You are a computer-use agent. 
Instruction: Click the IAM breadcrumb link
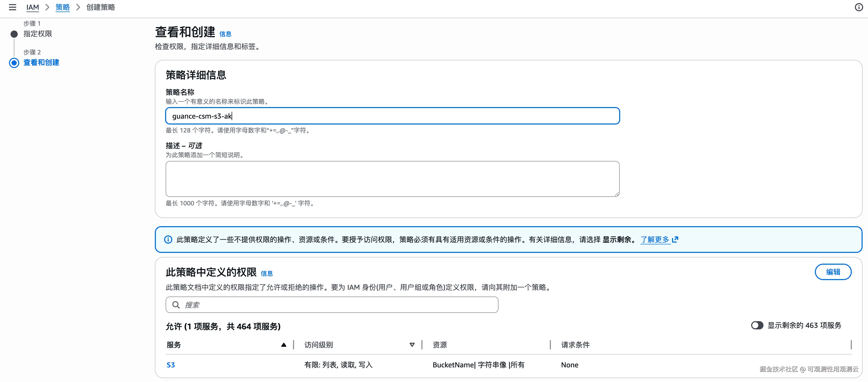[x=33, y=7]
